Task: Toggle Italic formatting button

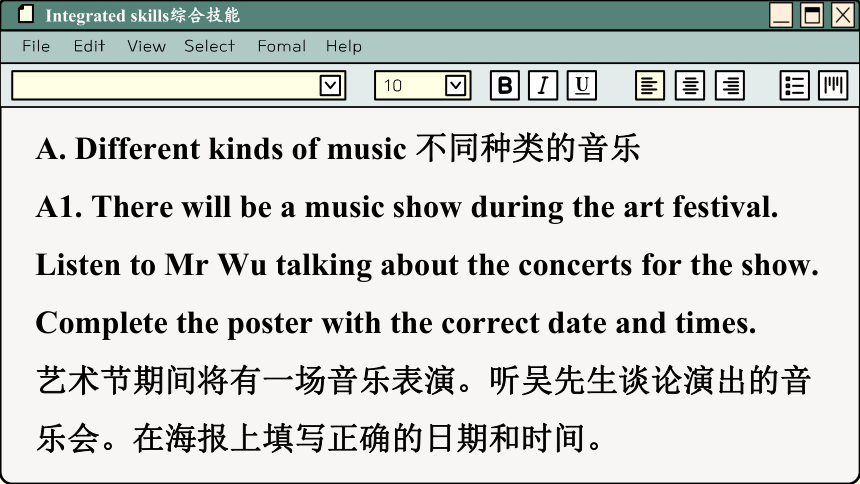Action: [x=543, y=86]
